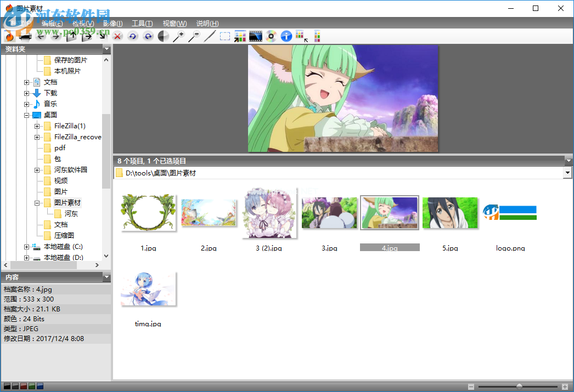Open the 影像(I) menu

click(112, 24)
